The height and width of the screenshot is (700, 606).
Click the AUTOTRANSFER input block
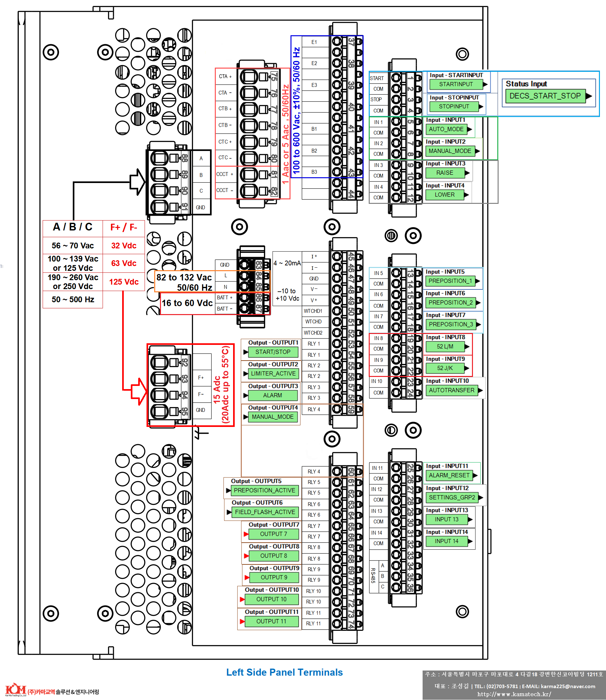451,390
